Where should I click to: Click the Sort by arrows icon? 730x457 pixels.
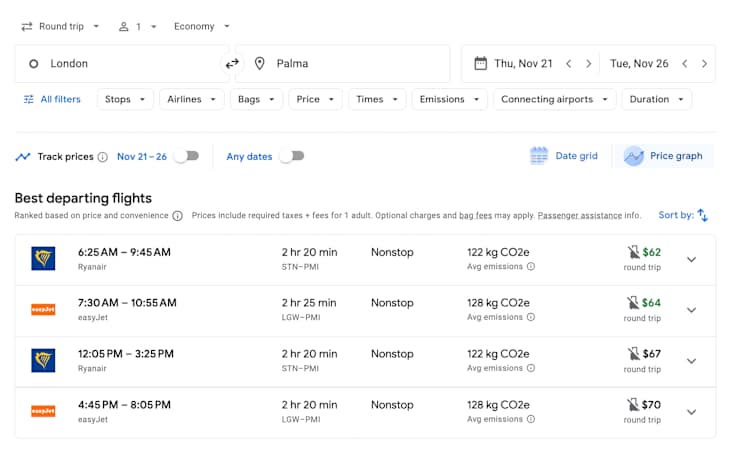703,215
